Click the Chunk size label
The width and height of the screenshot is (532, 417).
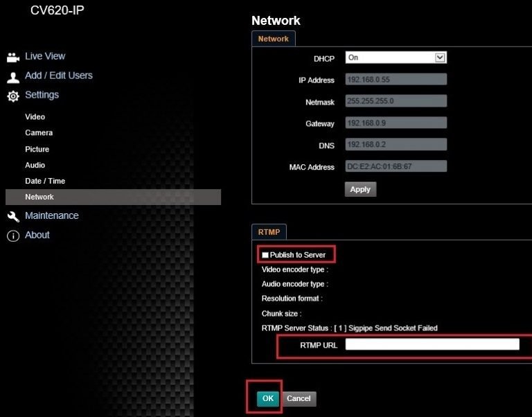282,314
